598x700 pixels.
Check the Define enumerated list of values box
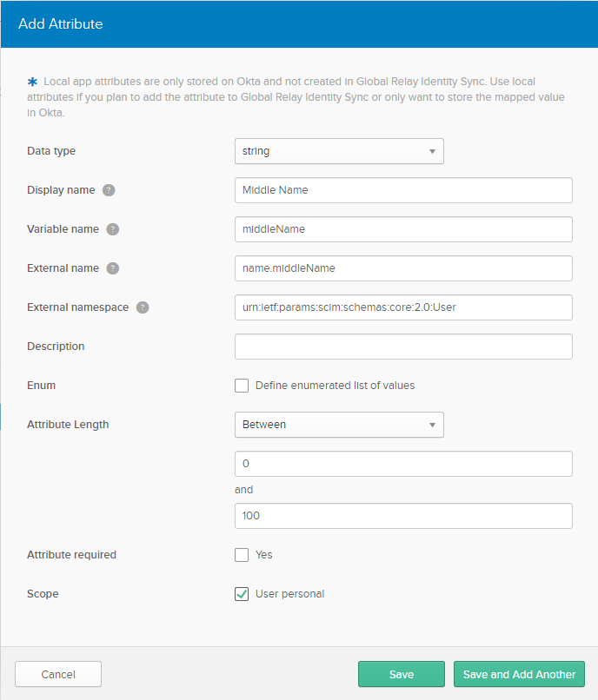point(242,386)
